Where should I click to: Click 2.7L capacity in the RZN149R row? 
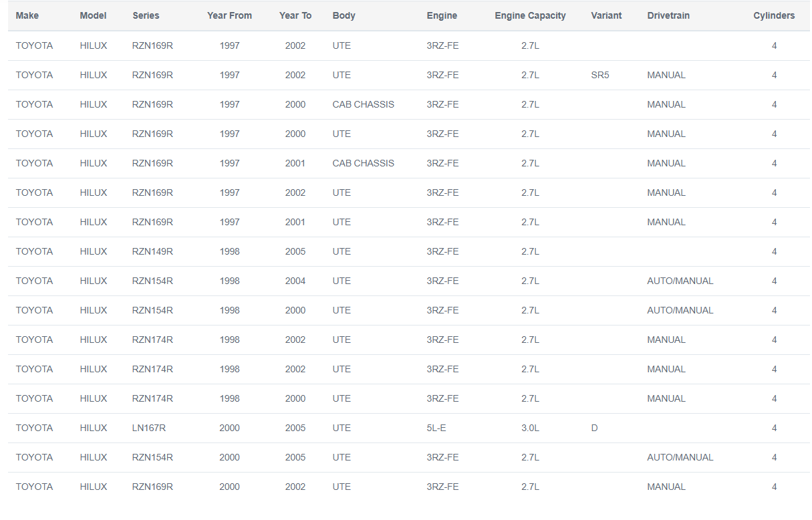[530, 251]
